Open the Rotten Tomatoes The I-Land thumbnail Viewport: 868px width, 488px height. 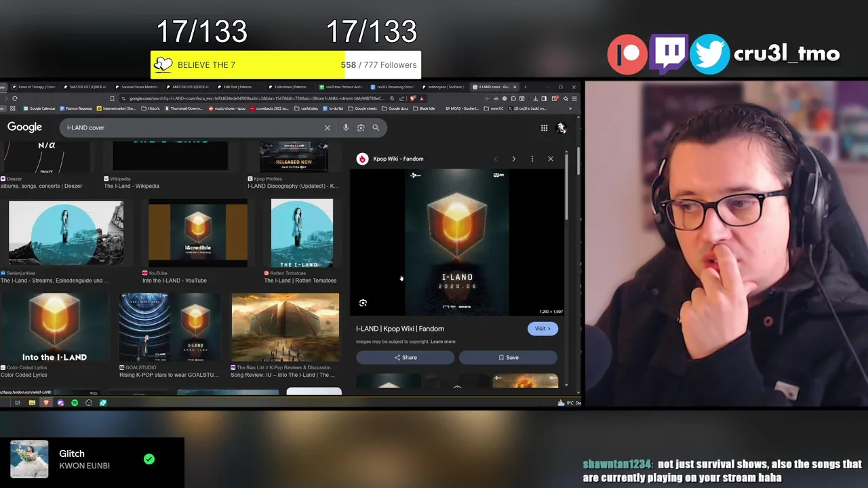point(302,233)
